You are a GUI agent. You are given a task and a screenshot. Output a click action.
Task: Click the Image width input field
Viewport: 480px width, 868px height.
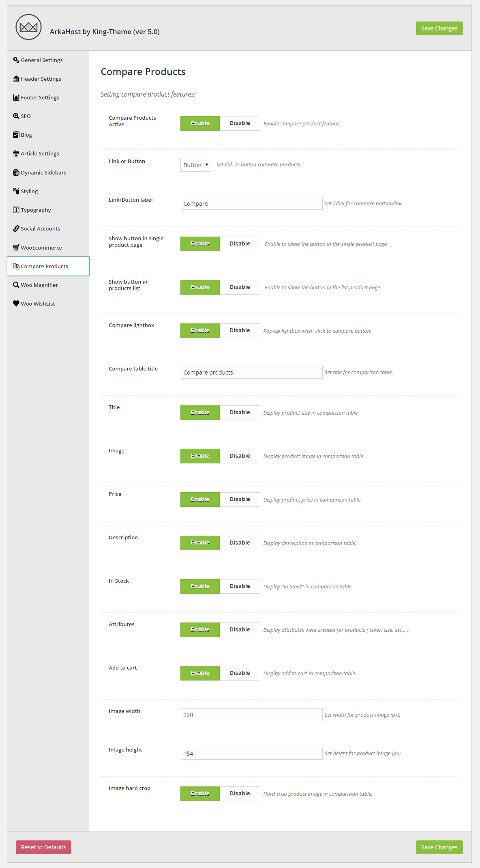pyautogui.click(x=251, y=715)
